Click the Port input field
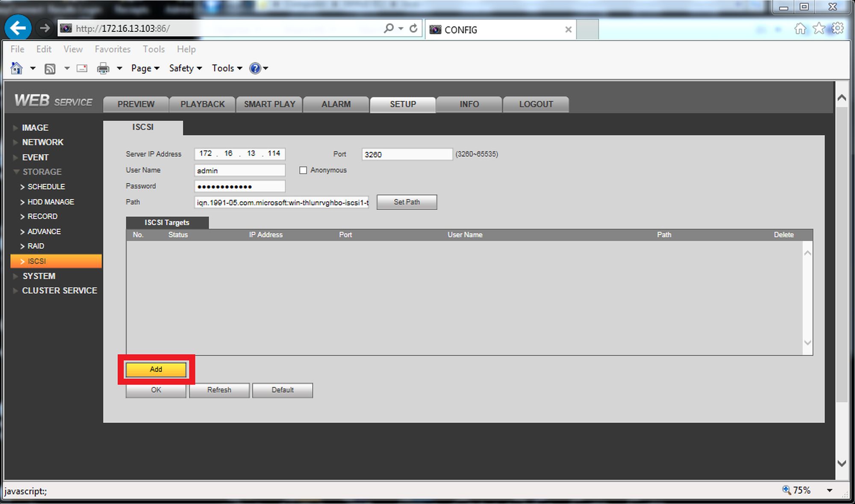This screenshot has height=504, width=855. (x=407, y=154)
